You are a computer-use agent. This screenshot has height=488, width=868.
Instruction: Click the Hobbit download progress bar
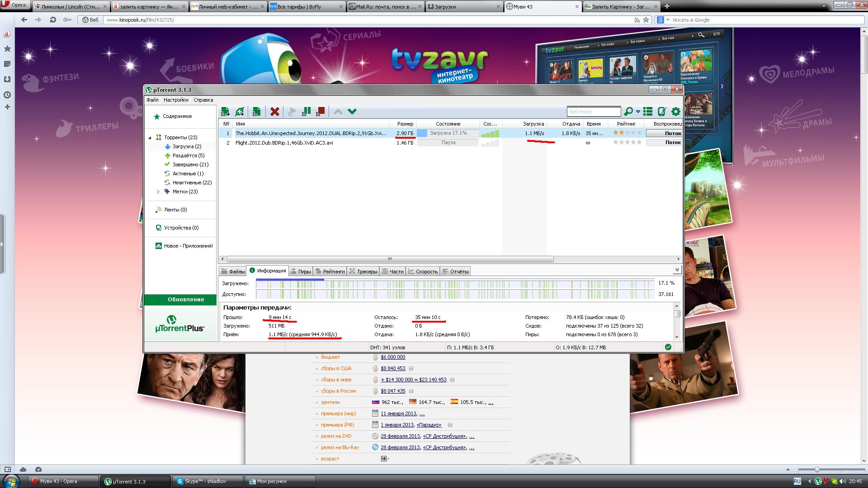[x=448, y=133]
